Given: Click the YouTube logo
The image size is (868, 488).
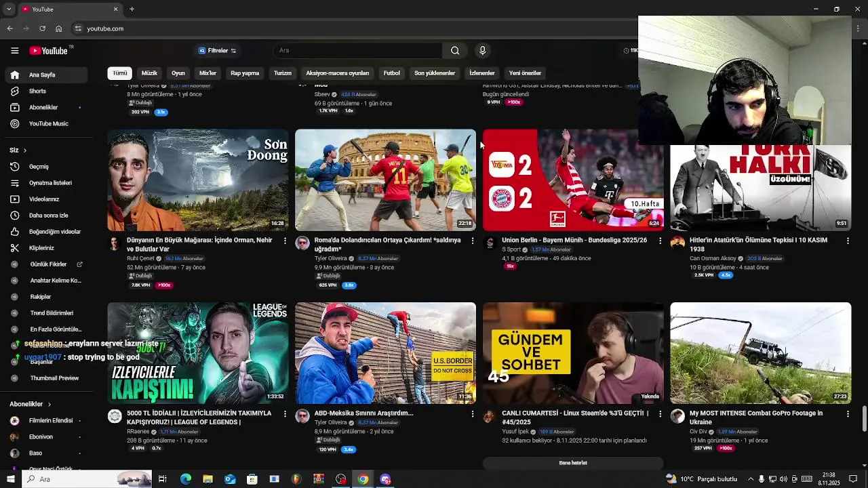Looking at the screenshot, I should coord(48,51).
